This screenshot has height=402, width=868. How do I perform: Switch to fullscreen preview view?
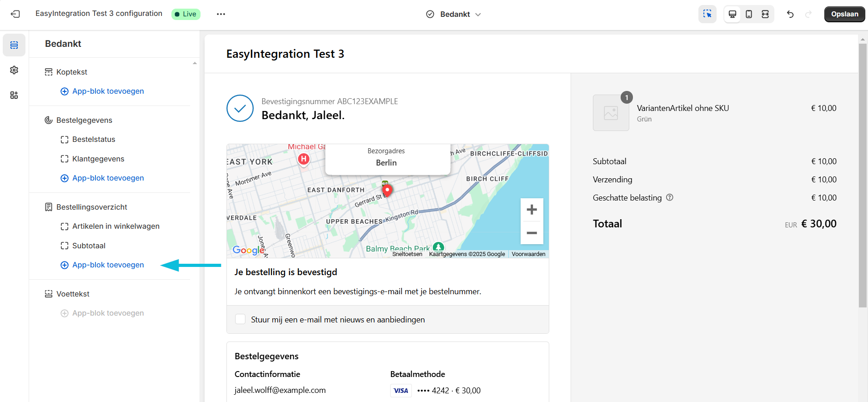[x=765, y=14]
